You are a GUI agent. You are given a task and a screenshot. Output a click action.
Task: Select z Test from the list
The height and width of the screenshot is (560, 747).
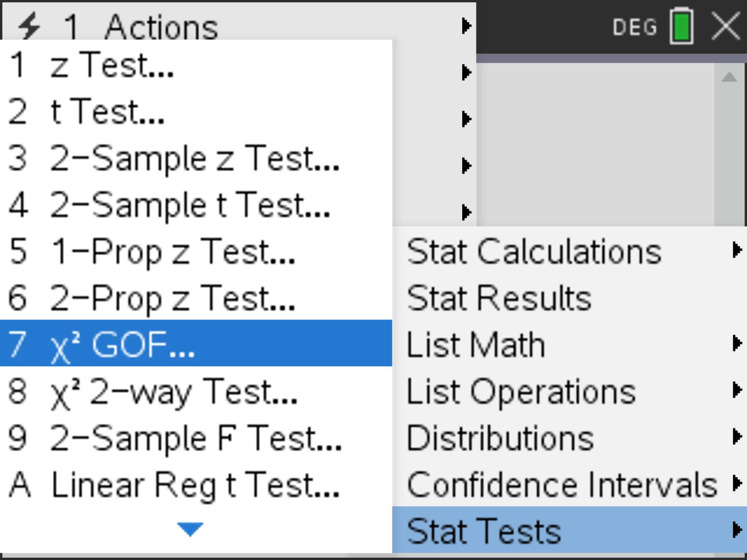tap(112, 65)
